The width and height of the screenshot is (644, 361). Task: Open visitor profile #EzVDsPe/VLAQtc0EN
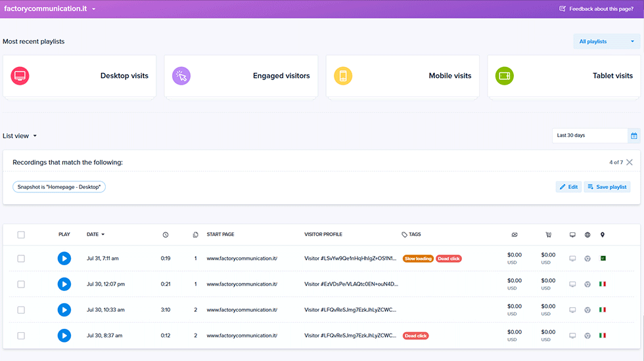pos(351,284)
